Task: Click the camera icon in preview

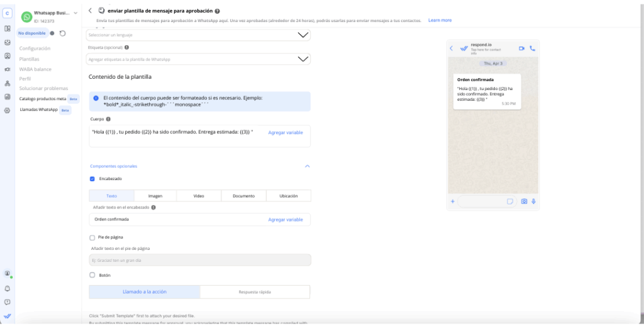Action: [x=524, y=201]
